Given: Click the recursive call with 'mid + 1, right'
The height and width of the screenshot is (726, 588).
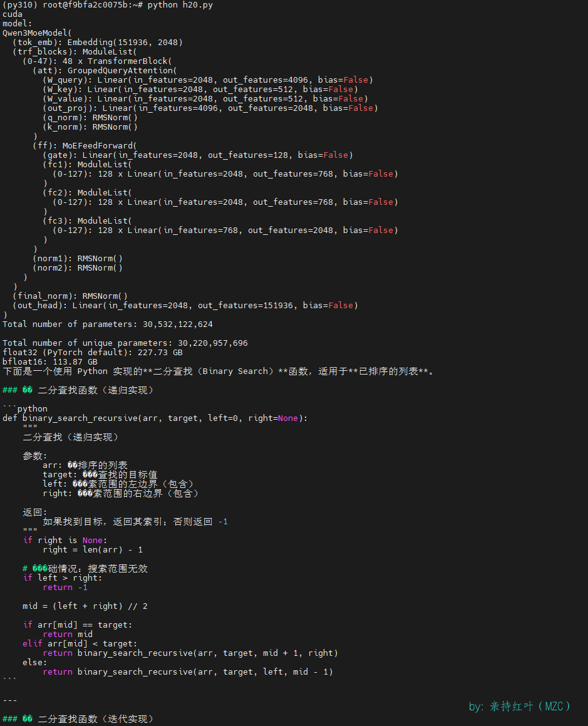Looking at the screenshot, I should [x=190, y=653].
